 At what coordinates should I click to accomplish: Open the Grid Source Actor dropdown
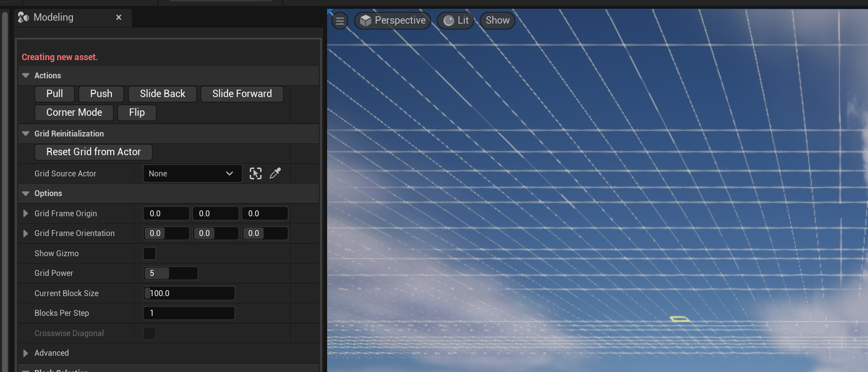coord(193,173)
